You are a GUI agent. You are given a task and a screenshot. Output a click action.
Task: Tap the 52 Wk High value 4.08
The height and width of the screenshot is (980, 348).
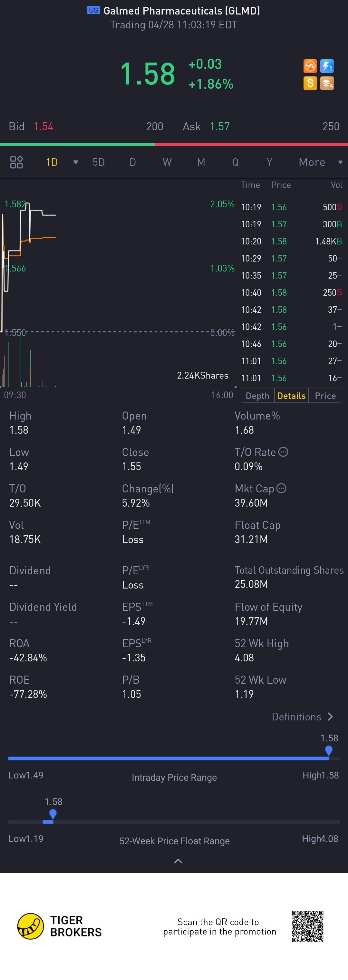pyautogui.click(x=244, y=658)
